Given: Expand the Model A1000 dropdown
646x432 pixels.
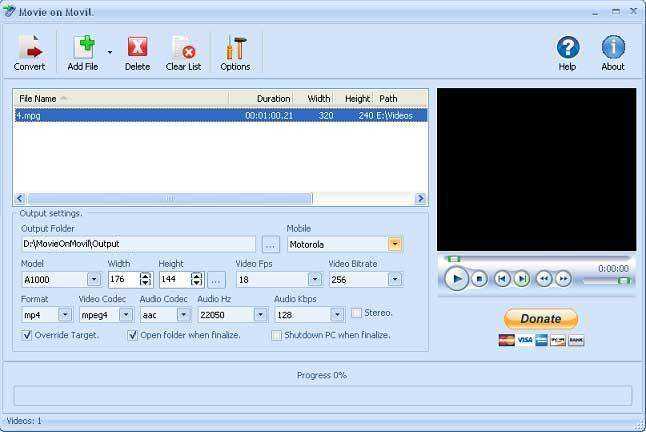Looking at the screenshot, I should pos(94,279).
